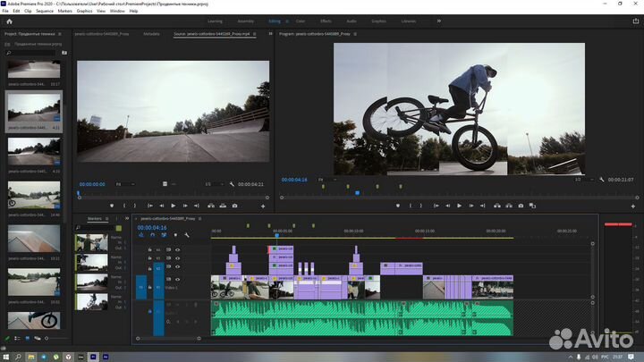Open Program monitor settings wrench
Image resolution: width=644 pixels, height=362 pixels.
(x=601, y=180)
